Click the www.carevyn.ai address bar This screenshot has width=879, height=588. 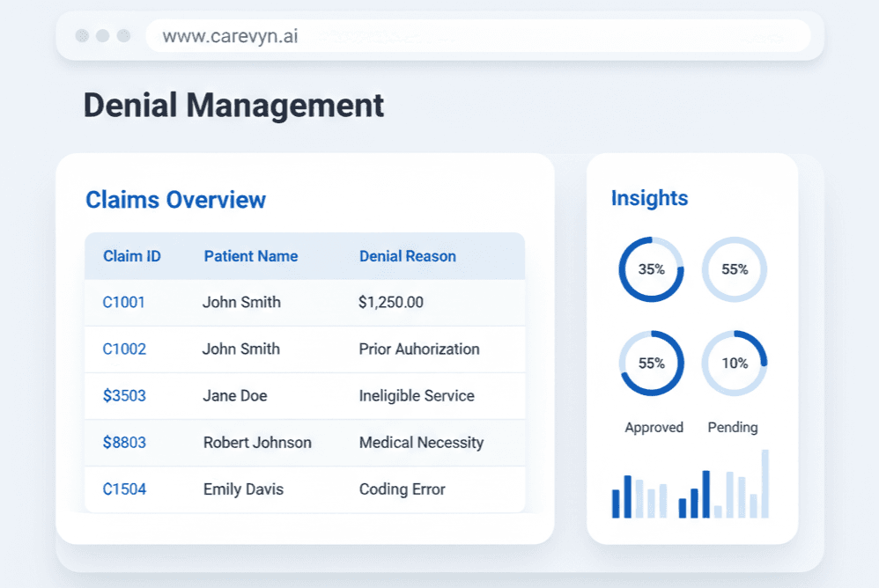(x=476, y=36)
